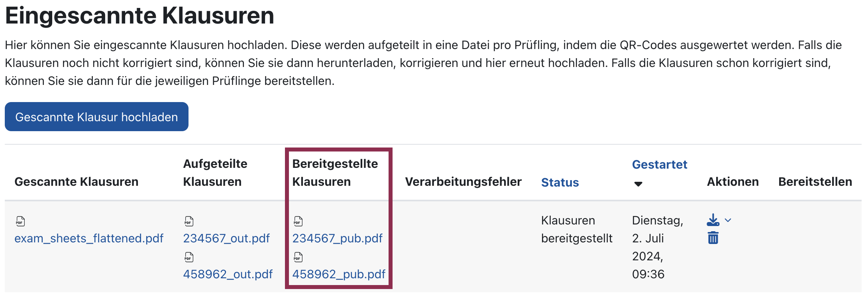Download 234567_out.pdf

point(226,238)
